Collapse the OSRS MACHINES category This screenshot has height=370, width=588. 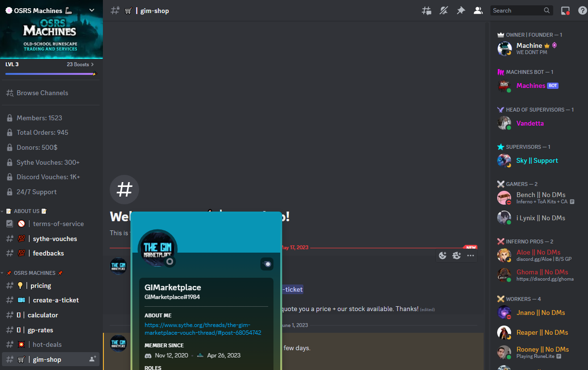tap(34, 273)
